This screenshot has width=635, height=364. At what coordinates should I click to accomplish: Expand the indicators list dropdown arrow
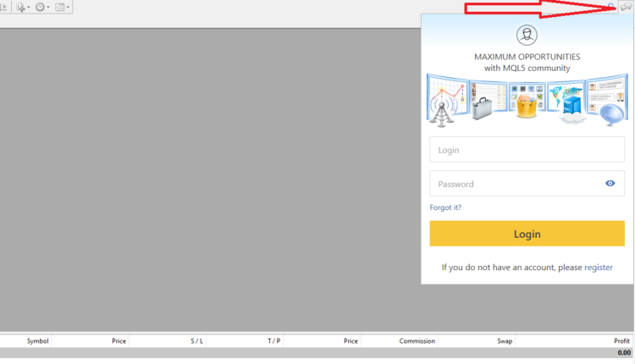pos(29,7)
